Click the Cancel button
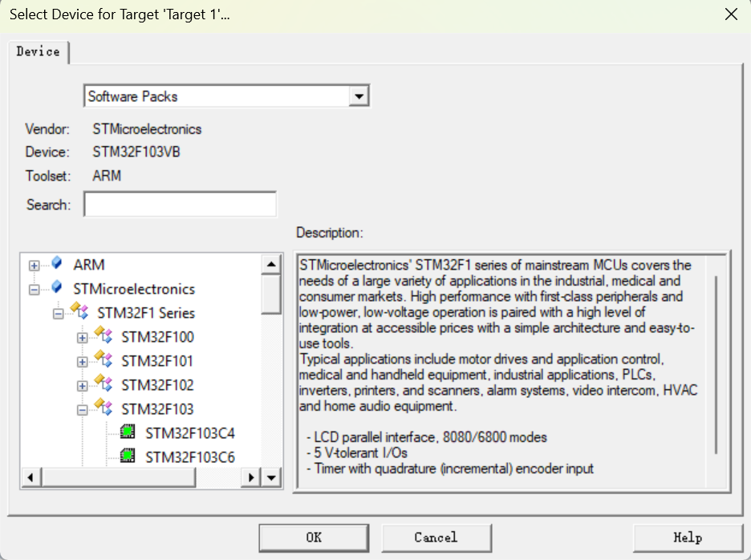 (x=436, y=538)
